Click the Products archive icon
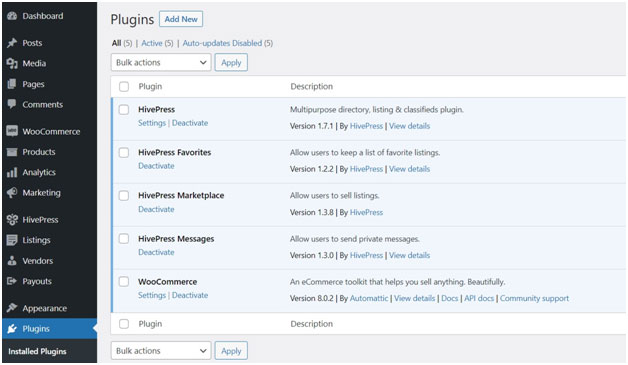The image size is (628, 365). coord(12,152)
